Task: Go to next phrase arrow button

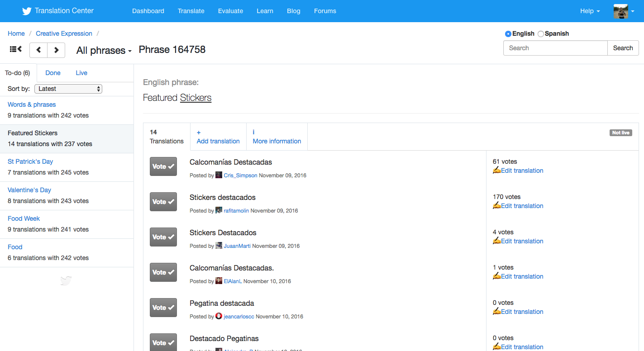Action: [56, 50]
